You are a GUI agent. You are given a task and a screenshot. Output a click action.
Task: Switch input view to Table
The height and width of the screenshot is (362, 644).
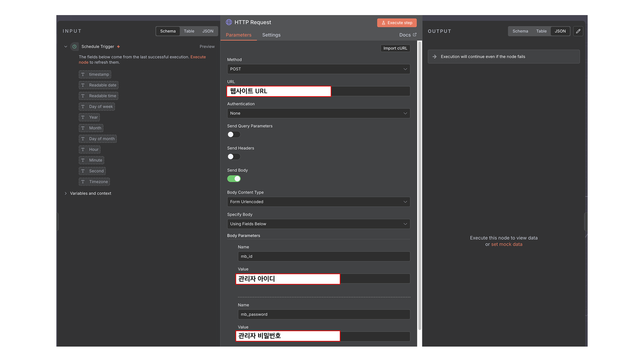(189, 31)
